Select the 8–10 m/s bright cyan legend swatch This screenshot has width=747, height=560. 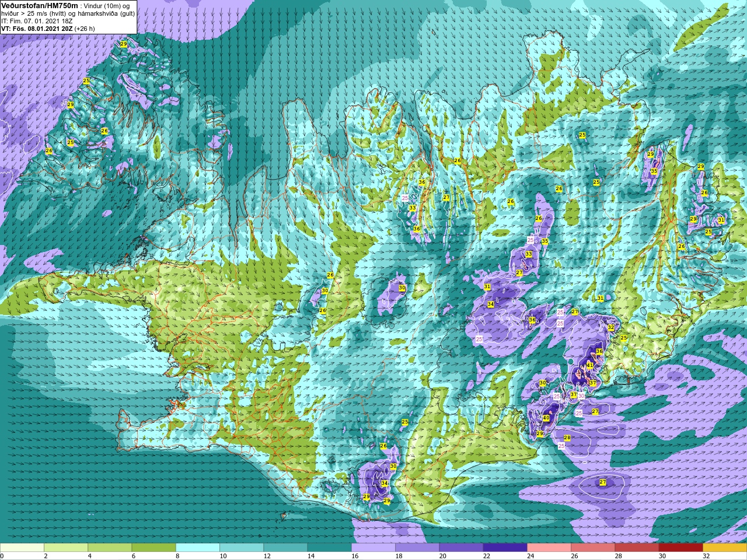tap(198, 548)
